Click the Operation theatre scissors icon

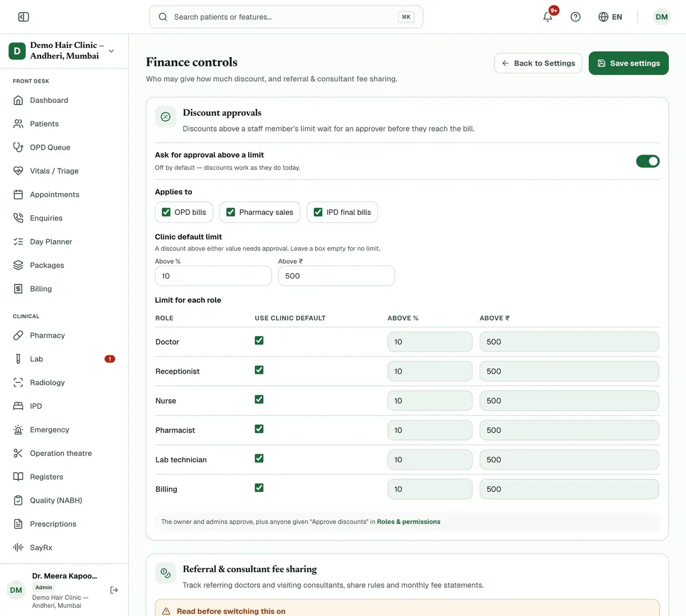[x=18, y=453]
